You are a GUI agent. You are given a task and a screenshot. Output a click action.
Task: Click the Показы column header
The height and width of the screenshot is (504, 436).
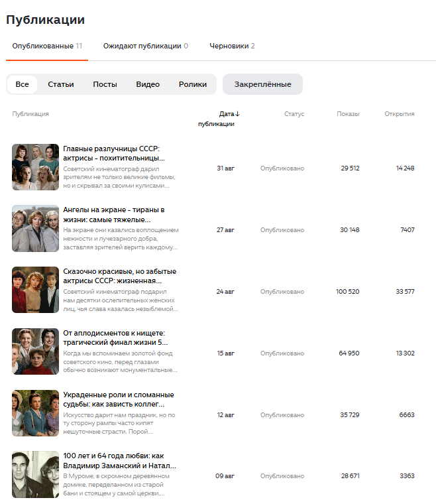coord(348,114)
